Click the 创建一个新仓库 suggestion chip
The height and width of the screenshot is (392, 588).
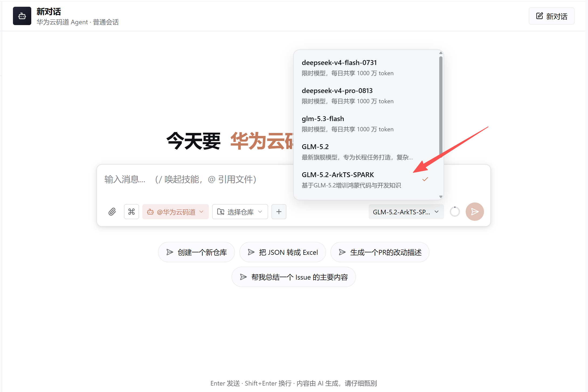pos(196,252)
